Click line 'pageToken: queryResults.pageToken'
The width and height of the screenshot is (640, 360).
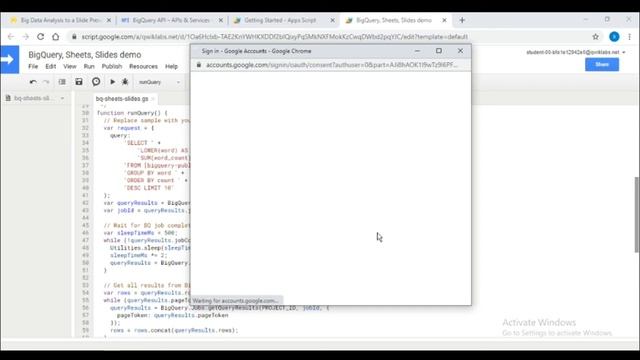[172, 316]
